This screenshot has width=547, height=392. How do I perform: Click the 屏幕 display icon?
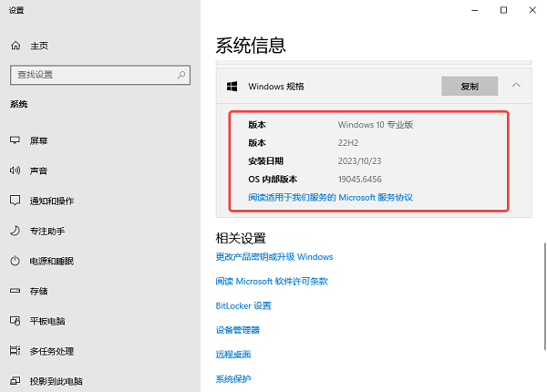[15, 140]
